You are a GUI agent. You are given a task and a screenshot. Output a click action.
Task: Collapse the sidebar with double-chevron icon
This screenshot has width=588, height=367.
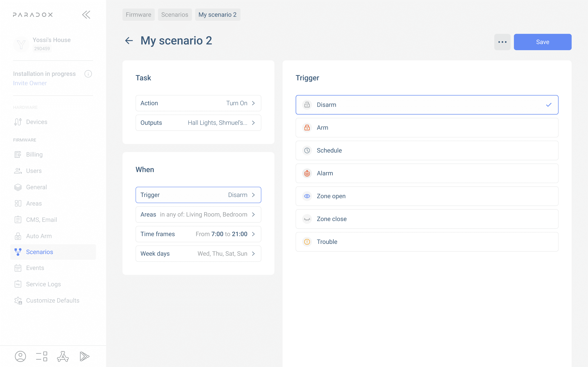[86, 15]
